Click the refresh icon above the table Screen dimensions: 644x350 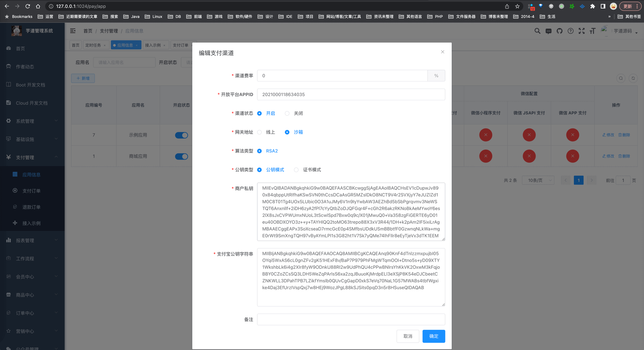[x=633, y=78]
